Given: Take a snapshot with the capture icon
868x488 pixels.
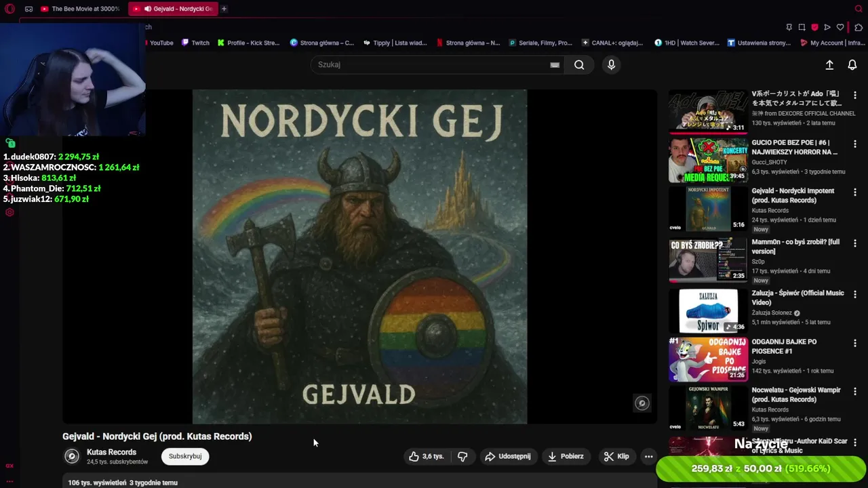Looking at the screenshot, I should coord(802,27).
